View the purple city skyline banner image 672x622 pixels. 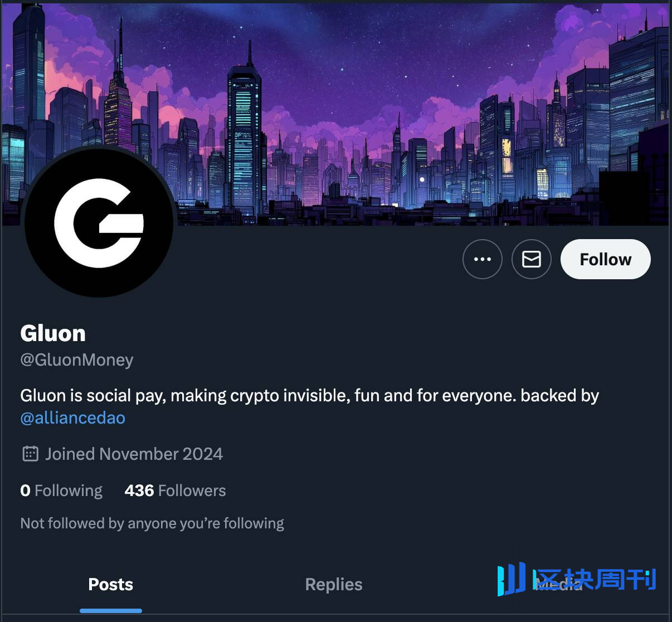coord(335,114)
